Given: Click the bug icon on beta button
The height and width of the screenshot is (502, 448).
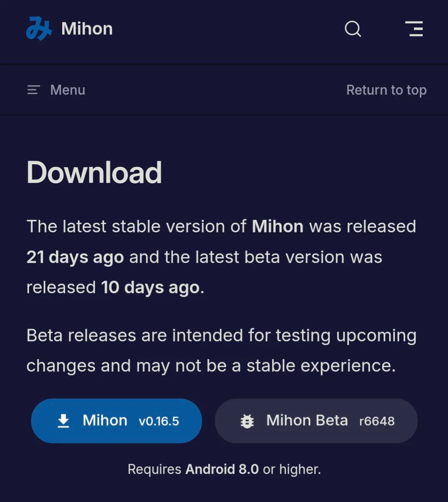Looking at the screenshot, I should pyautogui.click(x=247, y=420).
